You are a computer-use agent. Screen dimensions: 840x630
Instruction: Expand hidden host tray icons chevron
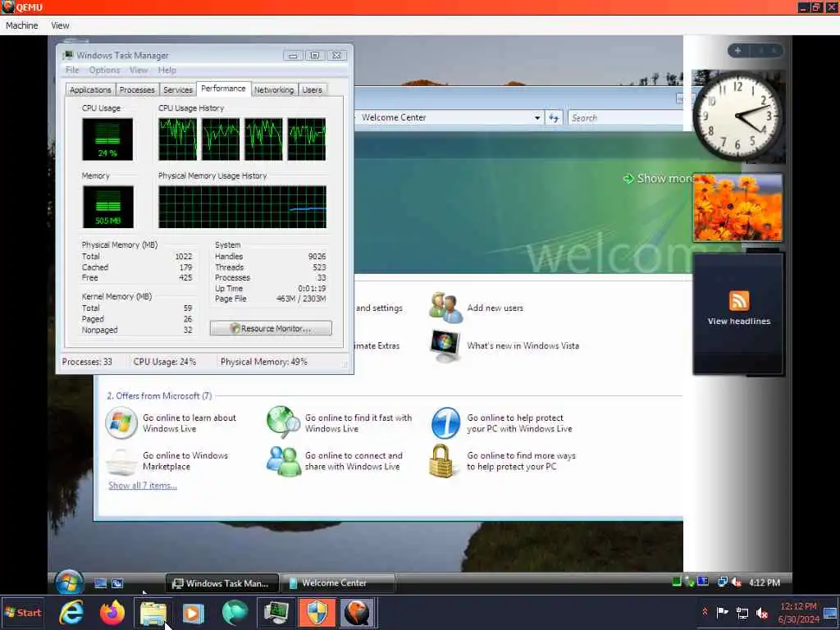coord(705,612)
